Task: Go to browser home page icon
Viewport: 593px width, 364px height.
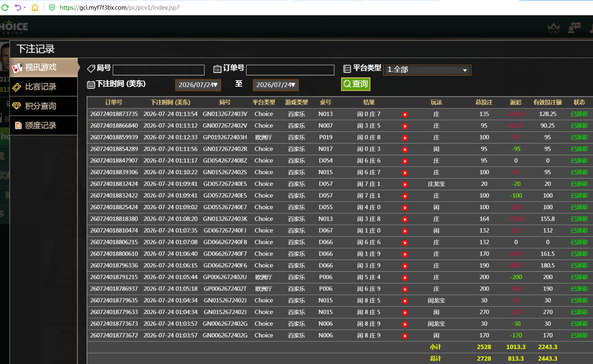Action: tap(35, 7)
